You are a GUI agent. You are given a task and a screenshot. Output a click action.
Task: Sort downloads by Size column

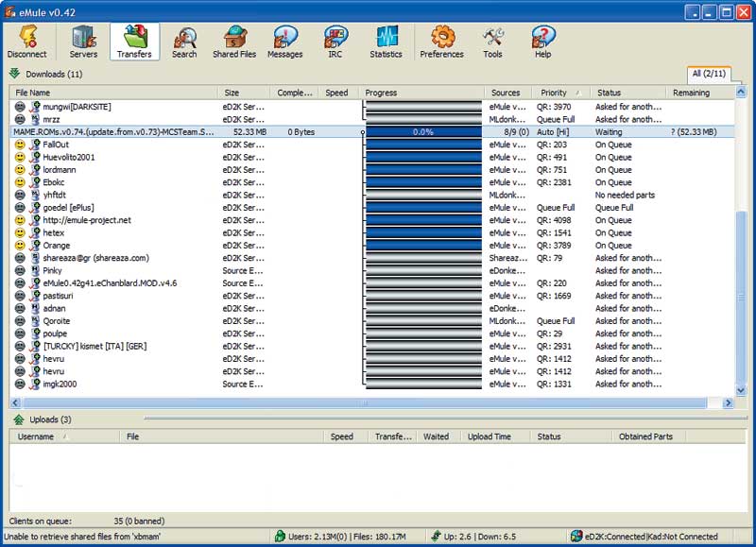(x=244, y=93)
